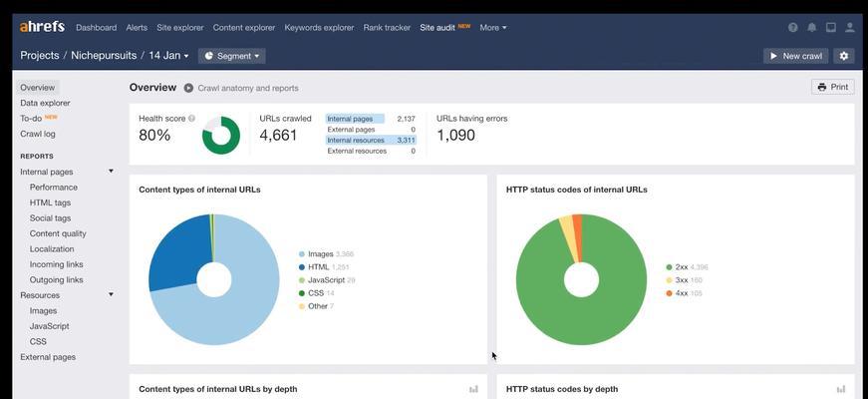Select Site audit in top navigation
Screen dimensions: 868x399
[x=437, y=27]
